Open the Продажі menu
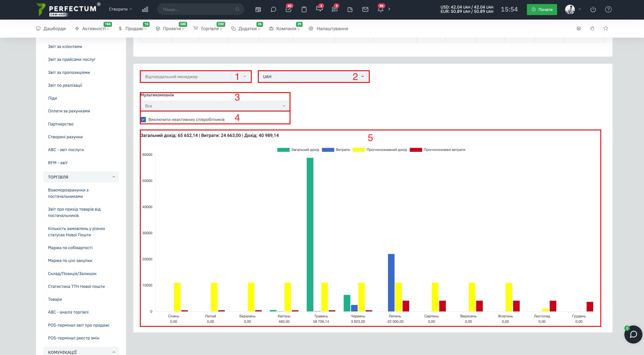644x355 pixels. [132, 29]
